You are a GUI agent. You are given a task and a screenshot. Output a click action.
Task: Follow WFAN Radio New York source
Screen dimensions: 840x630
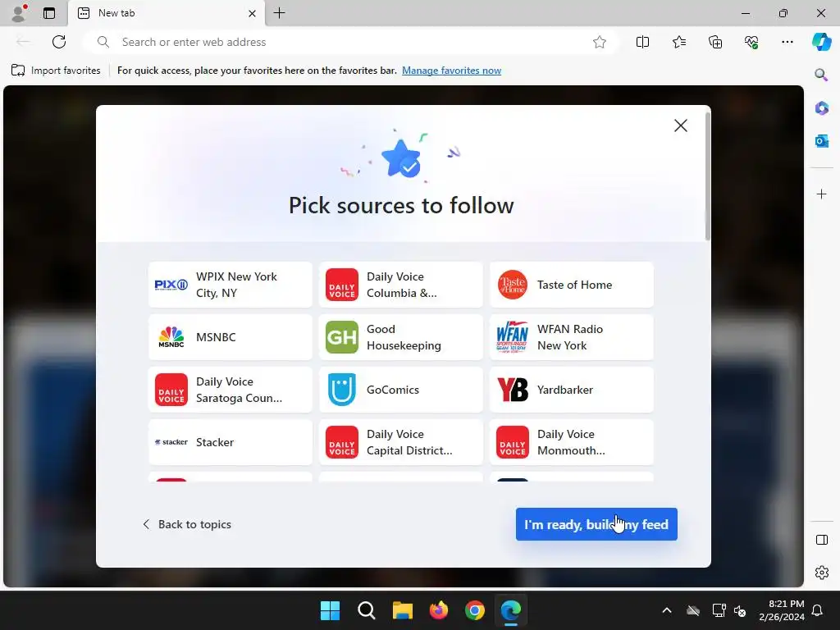point(572,337)
